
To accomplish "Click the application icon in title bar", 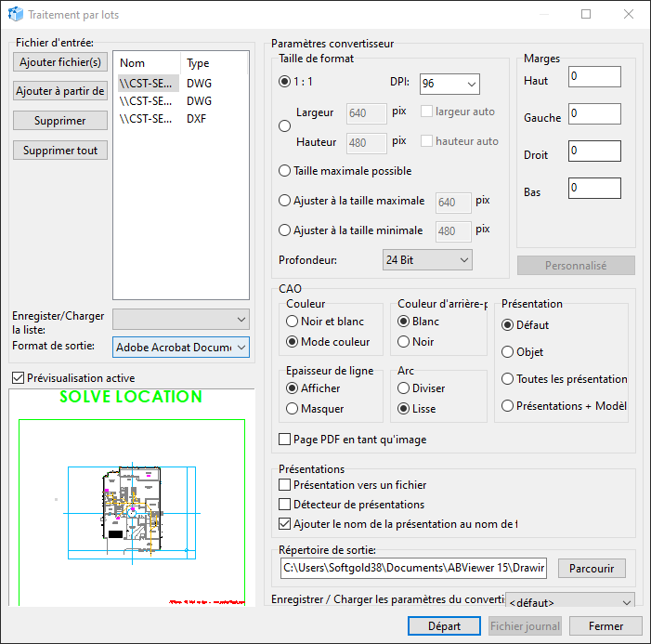I will (14, 15).
